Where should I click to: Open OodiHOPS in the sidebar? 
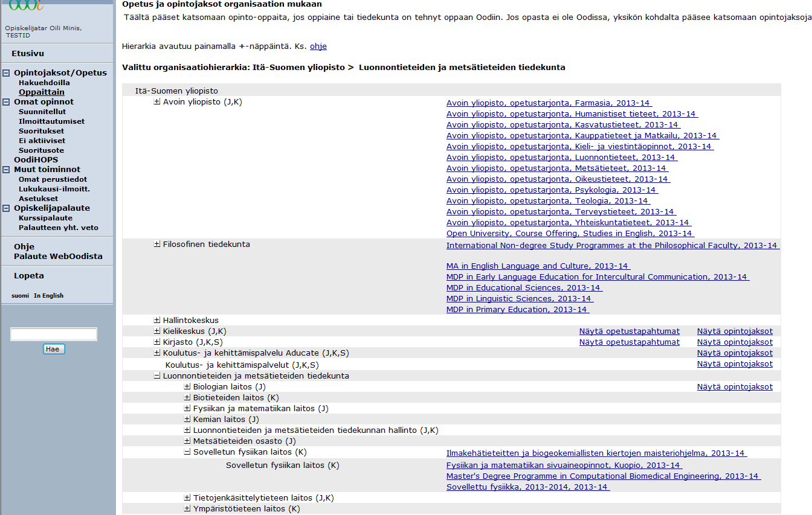(36, 160)
